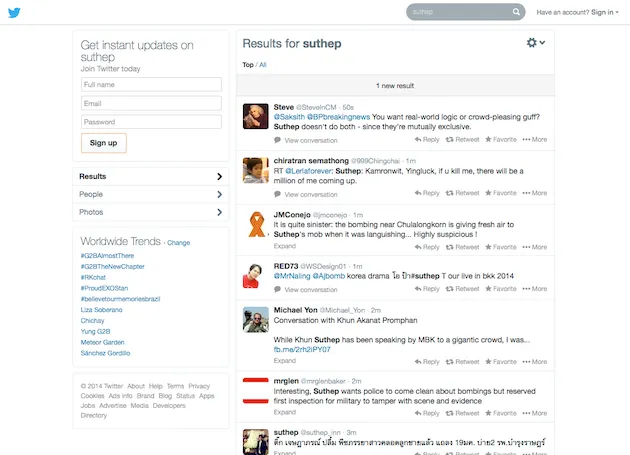
Task: Favorite JMConejo's tweet
Action: [501, 247]
